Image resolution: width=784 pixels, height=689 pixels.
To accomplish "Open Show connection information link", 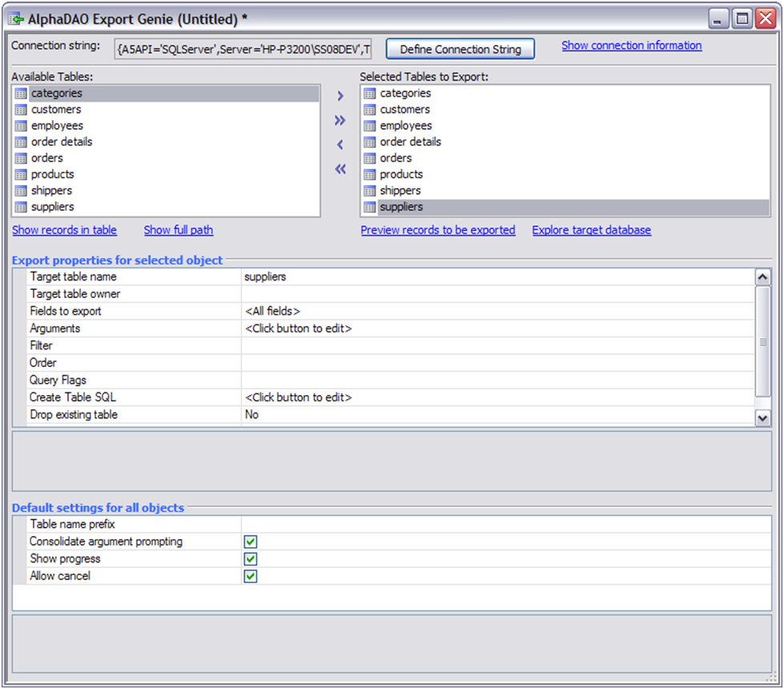I will [x=632, y=46].
